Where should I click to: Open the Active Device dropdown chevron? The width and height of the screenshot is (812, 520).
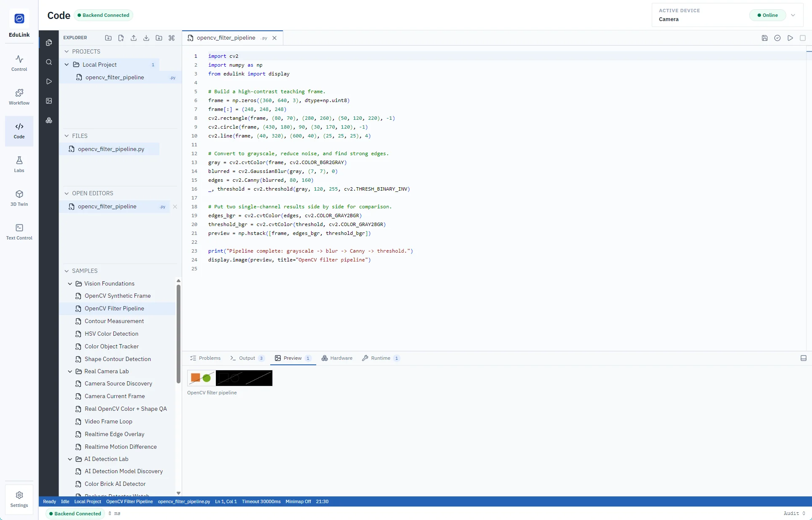[793, 15]
